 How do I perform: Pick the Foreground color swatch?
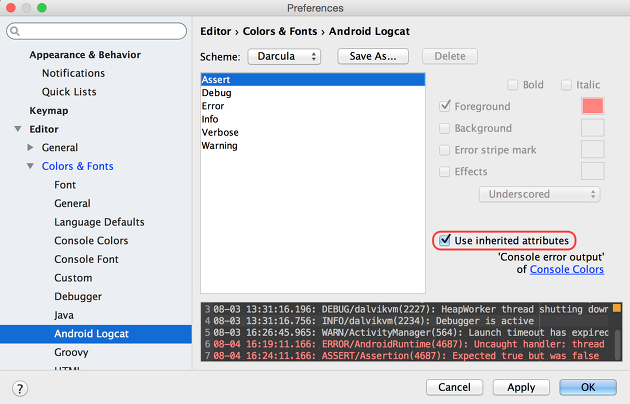[593, 106]
